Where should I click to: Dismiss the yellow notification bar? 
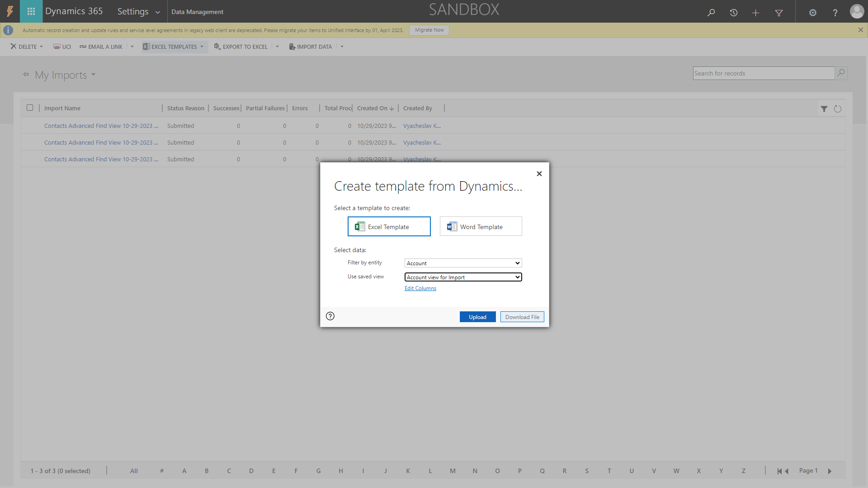pyautogui.click(x=861, y=30)
